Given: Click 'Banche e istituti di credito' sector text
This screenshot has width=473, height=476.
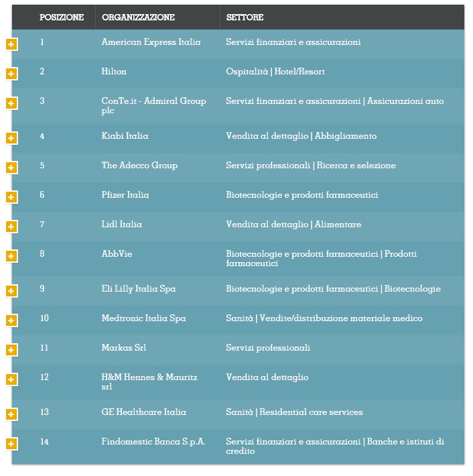Looking at the screenshot, I should pyautogui.click(x=335, y=446).
